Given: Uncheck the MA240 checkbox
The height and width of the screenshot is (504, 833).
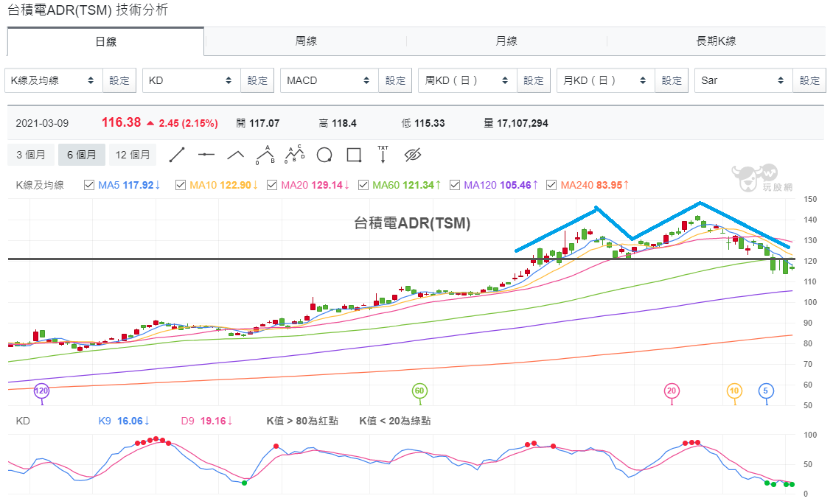Looking at the screenshot, I should point(551,185).
